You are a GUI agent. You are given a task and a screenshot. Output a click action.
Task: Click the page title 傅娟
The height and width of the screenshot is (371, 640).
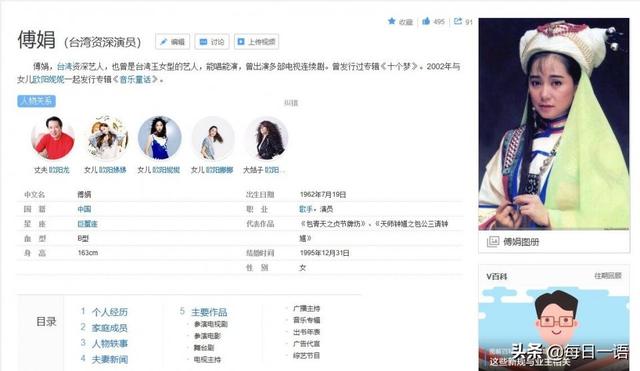point(36,40)
